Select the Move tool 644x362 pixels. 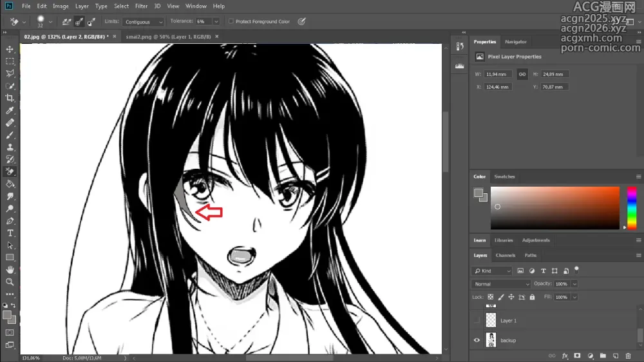pos(10,50)
